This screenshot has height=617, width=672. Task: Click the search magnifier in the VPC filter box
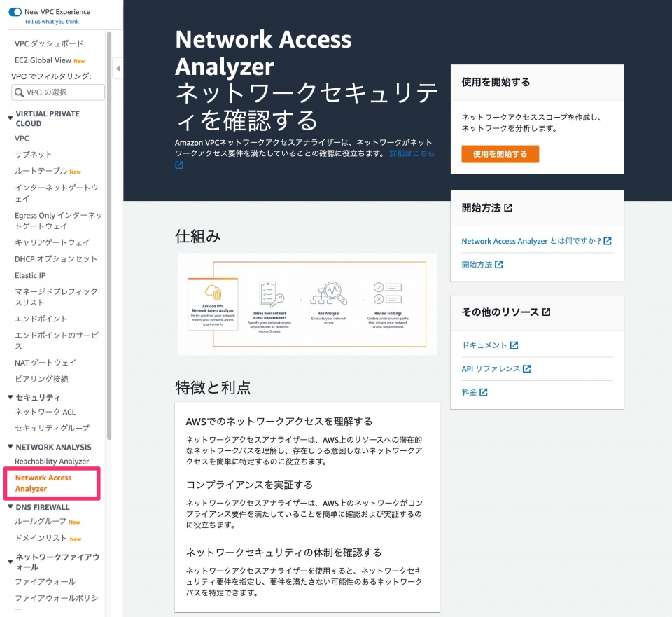click(19, 92)
